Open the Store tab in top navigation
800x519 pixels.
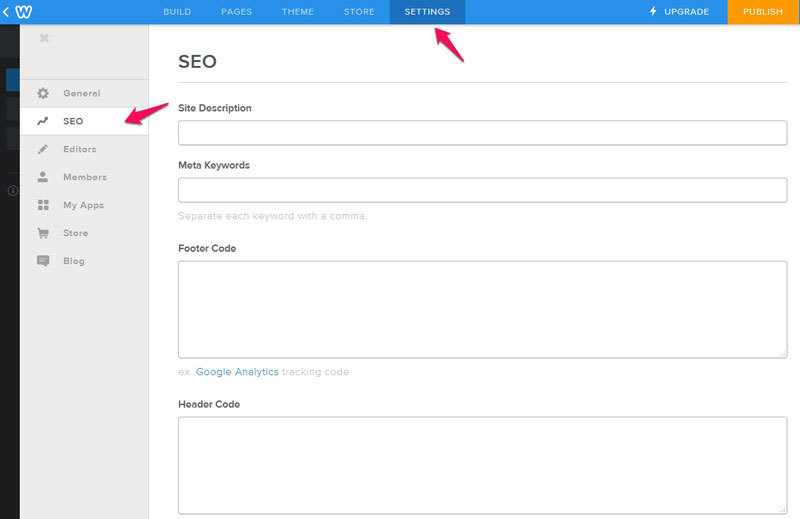(x=359, y=12)
